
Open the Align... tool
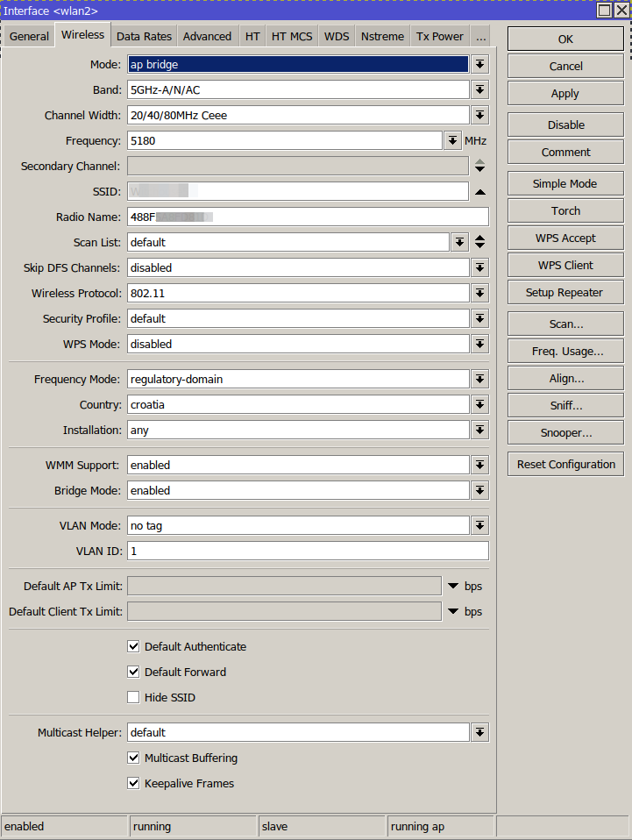click(565, 378)
